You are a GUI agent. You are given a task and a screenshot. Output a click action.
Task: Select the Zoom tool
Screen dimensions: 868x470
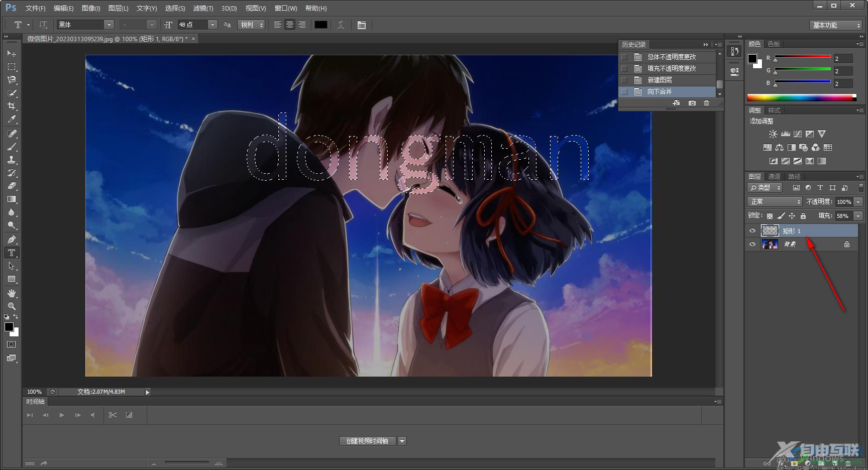[x=12, y=306]
